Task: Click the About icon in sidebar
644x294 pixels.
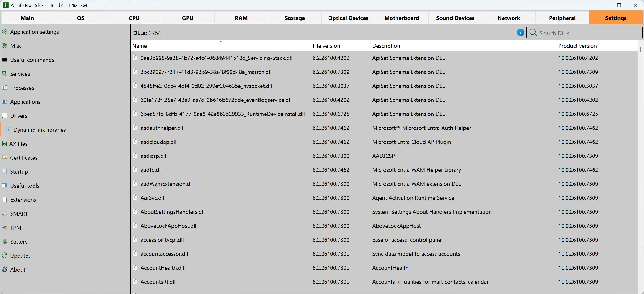Action: (x=4, y=270)
